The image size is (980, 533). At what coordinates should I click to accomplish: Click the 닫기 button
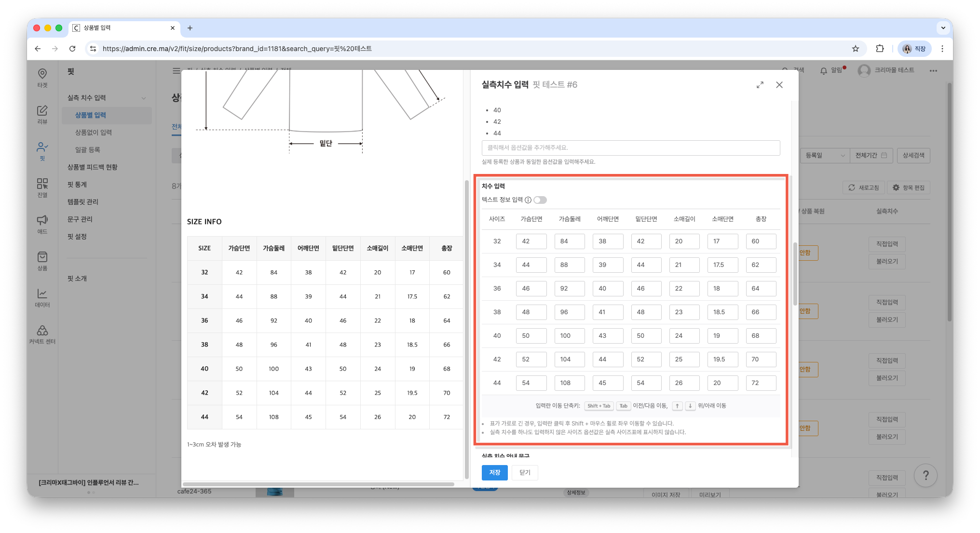[525, 472]
